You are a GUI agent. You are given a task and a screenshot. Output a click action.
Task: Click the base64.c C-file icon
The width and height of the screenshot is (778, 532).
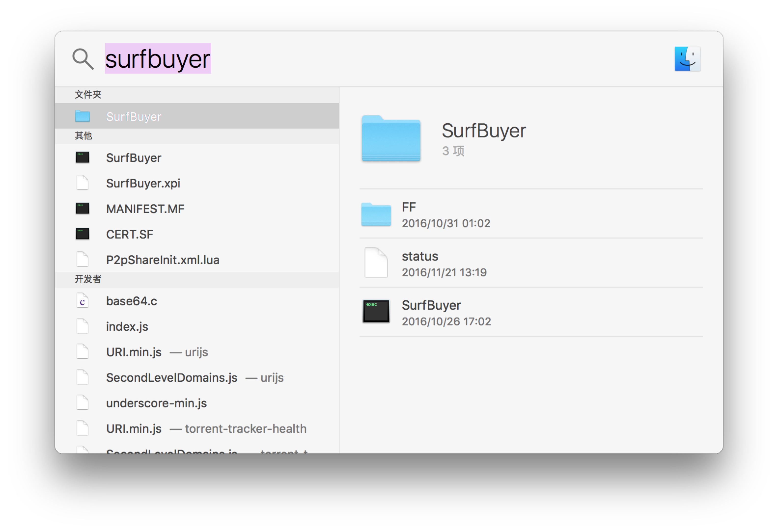82,301
